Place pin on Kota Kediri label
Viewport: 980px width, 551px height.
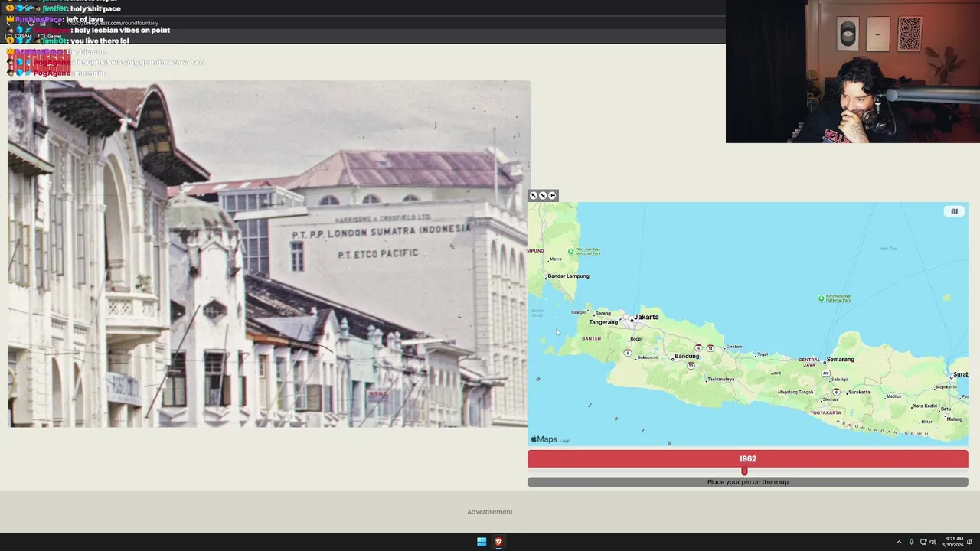pyautogui.click(x=925, y=406)
